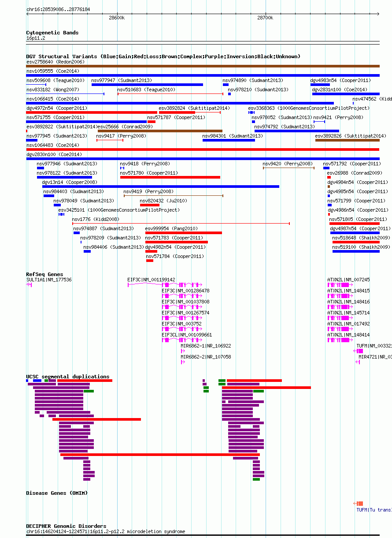Click variant label nsv977947 (Sudmant2013)
The width and height of the screenshot is (392, 538).
[x=122, y=80]
